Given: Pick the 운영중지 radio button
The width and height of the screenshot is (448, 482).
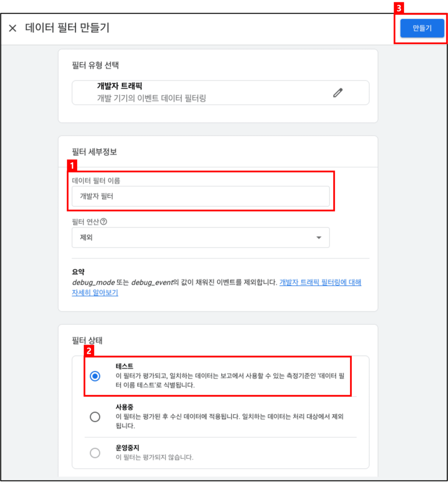Looking at the screenshot, I should [95, 453].
